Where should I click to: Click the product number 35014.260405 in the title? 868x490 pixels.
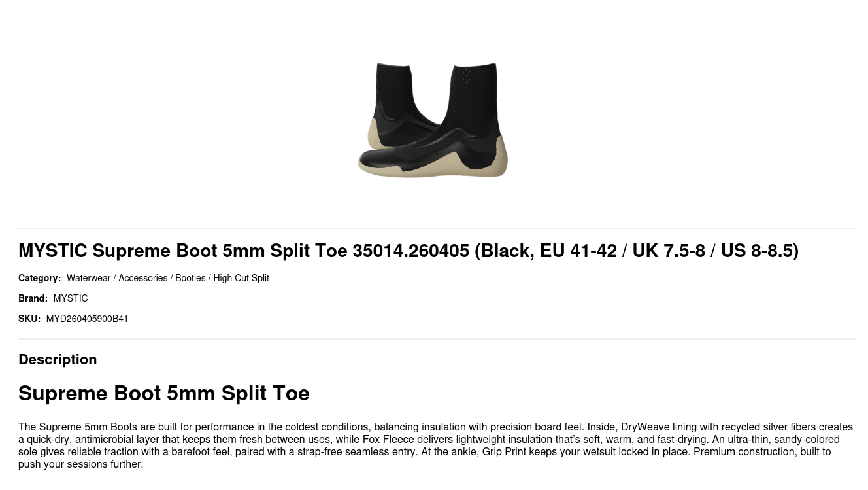(x=410, y=251)
